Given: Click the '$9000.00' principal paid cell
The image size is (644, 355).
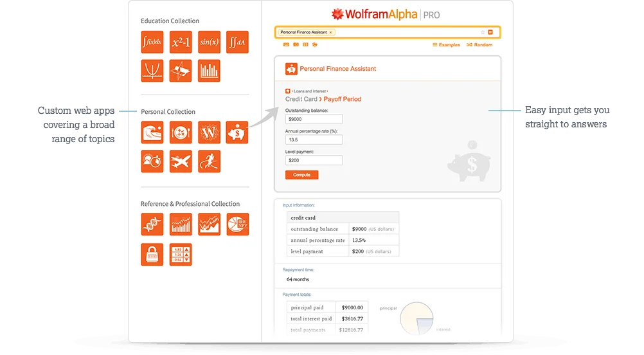Looking at the screenshot, I should 352,307.
